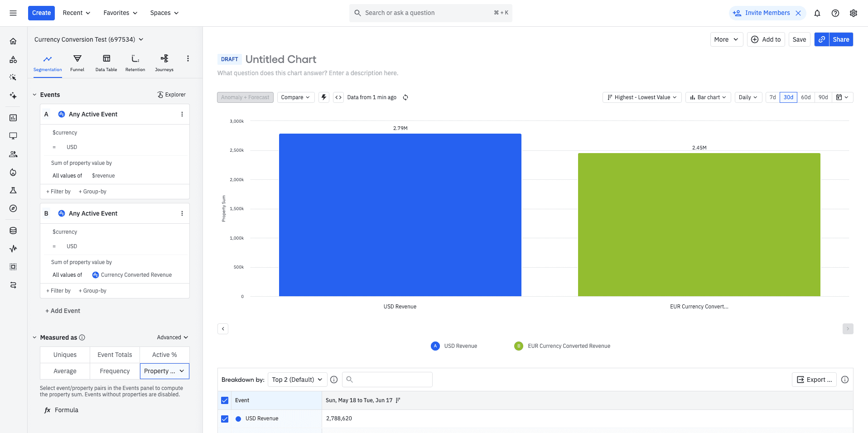868x433 pixels.
Task: Open the embed code icon
Action: coord(338,97)
